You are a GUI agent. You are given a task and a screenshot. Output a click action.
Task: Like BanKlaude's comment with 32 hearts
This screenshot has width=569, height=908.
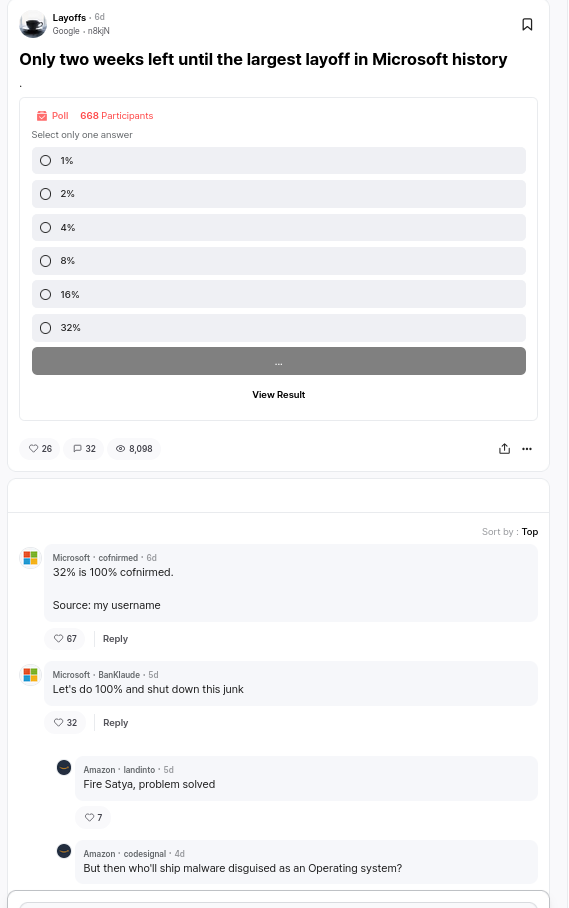[65, 723]
